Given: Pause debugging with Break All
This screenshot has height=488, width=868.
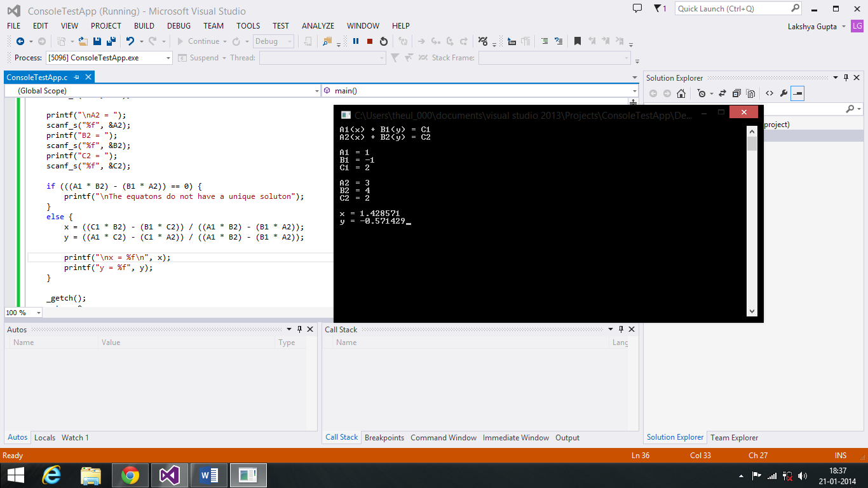Looking at the screenshot, I should (355, 41).
